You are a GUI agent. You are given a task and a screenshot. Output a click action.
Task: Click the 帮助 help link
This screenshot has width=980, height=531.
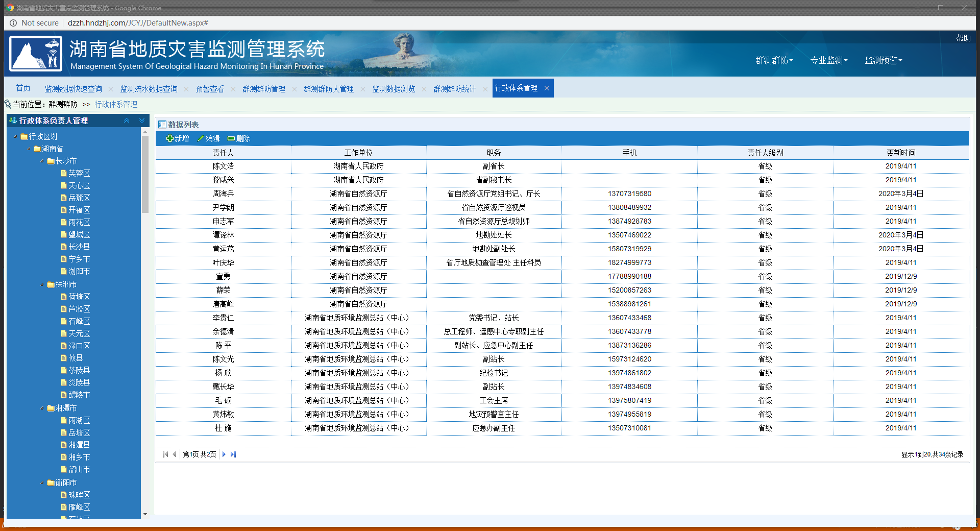pyautogui.click(x=963, y=38)
